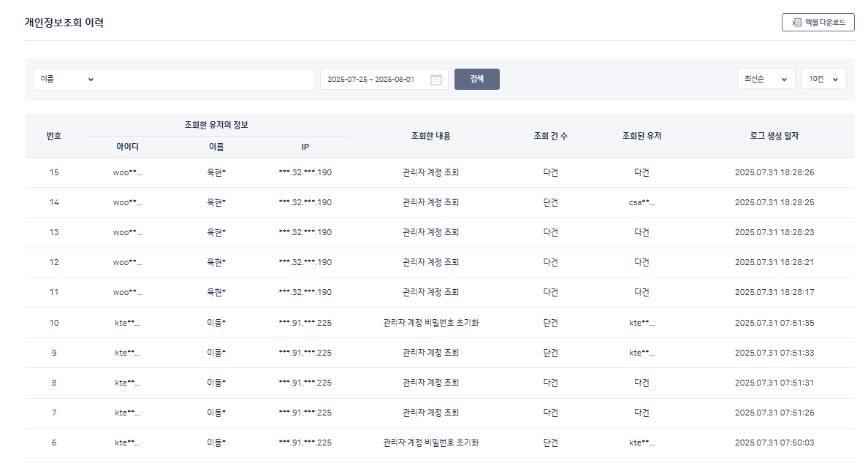Open log entry number 6
Image resolution: width=868 pixels, height=471 pixels.
(x=54, y=443)
